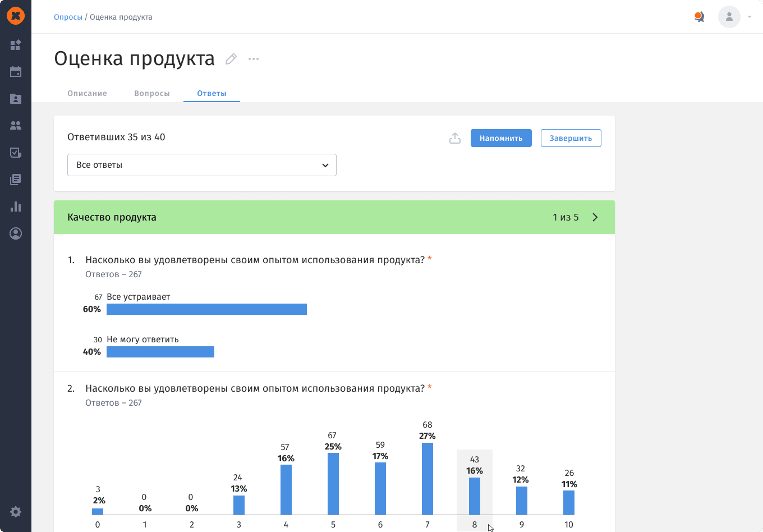Viewport: 763px width, 532px height.
Task: Open notifications via the bell icon
Action: click(x=699, y=17)
